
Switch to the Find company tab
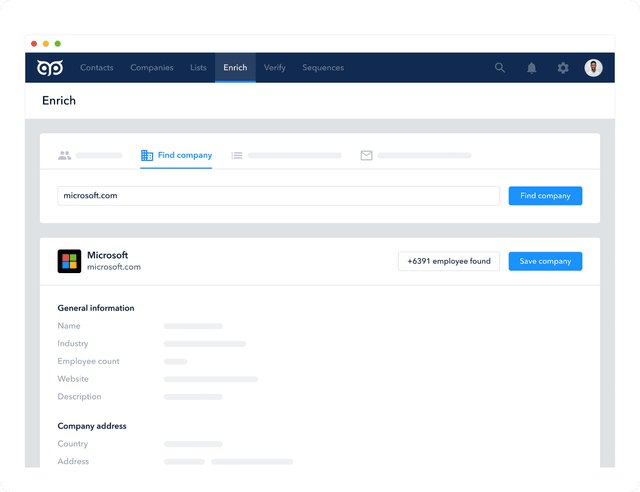176,155
